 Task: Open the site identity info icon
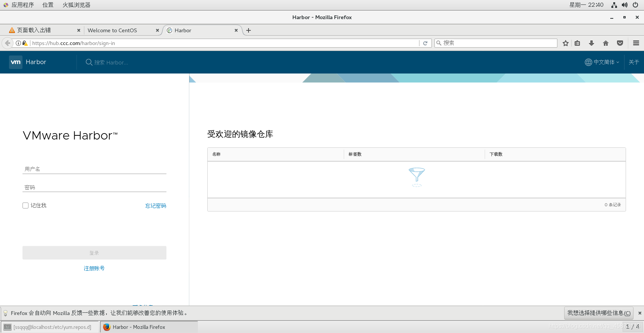click(x=18, y=43)
